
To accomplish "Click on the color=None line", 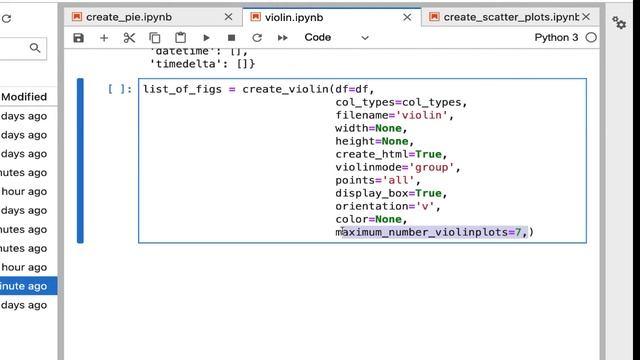I will 371,219.
